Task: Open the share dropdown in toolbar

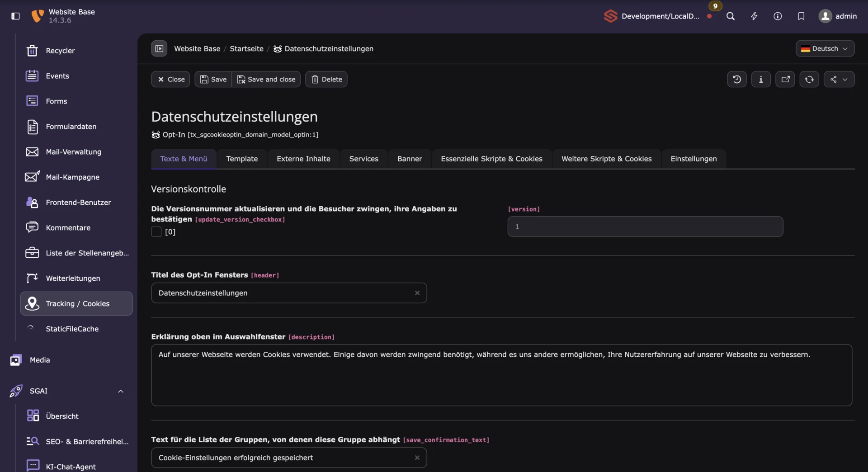Action: (839, 80)
